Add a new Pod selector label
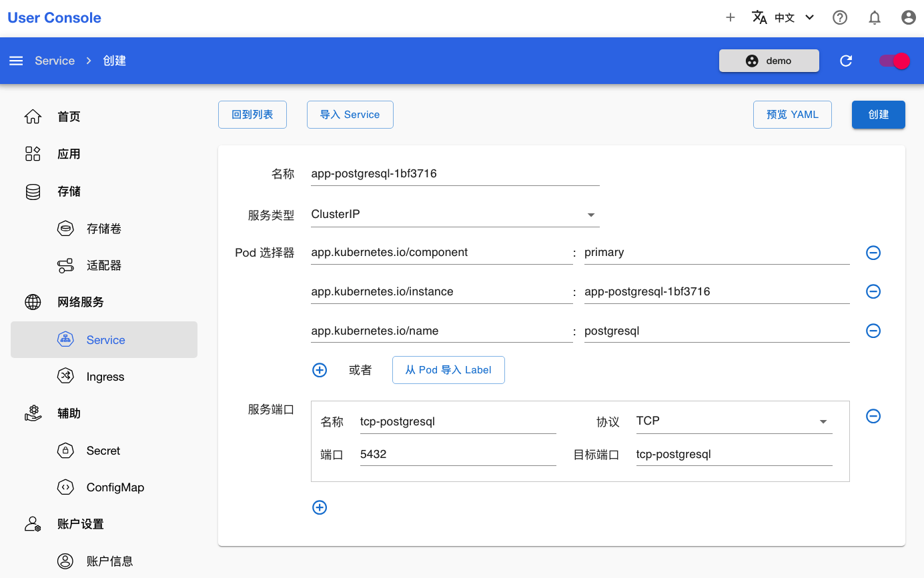This screenshot has width=924, height=578. tap(320, 370)
